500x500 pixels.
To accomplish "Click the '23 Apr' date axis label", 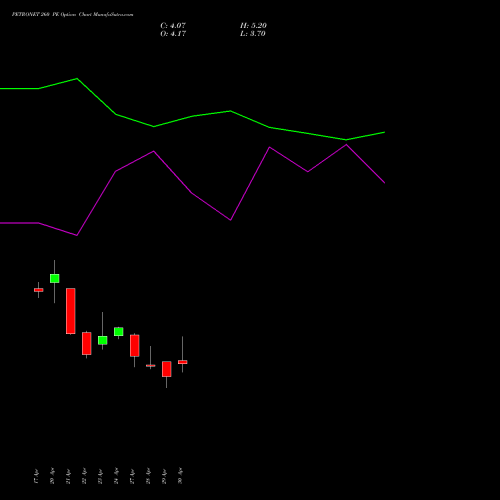I will (x=100, y=476).
